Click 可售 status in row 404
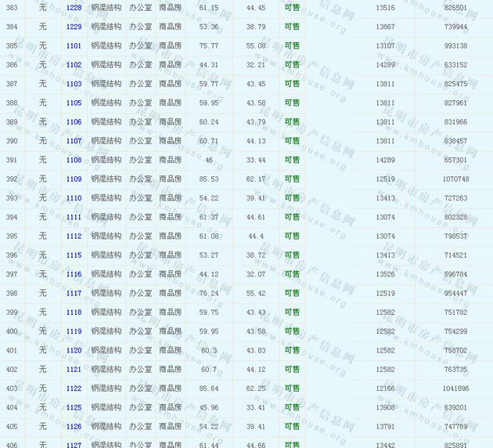Viewport: 493px width, 448px height. pyautogui.click(x=292, y=408)
